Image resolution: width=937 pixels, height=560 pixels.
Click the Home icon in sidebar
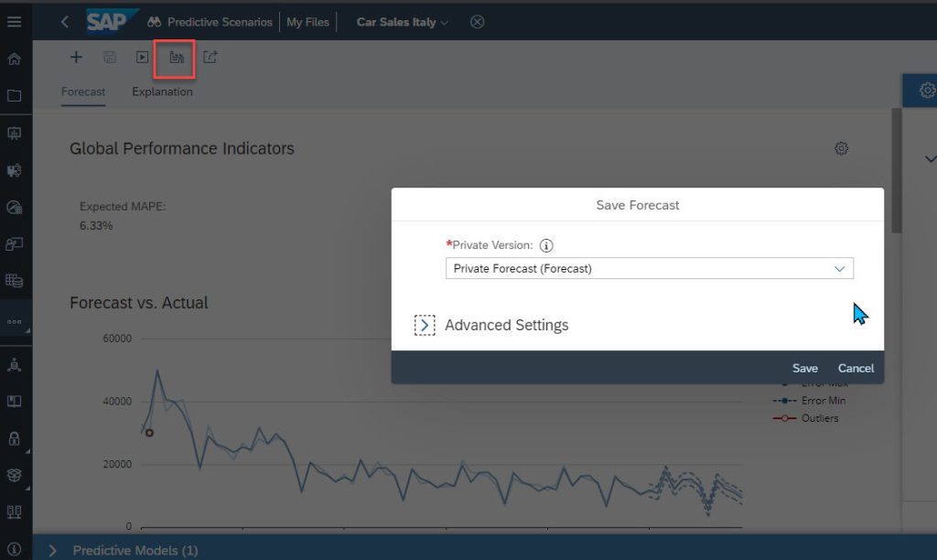click(x=15, y=59)
